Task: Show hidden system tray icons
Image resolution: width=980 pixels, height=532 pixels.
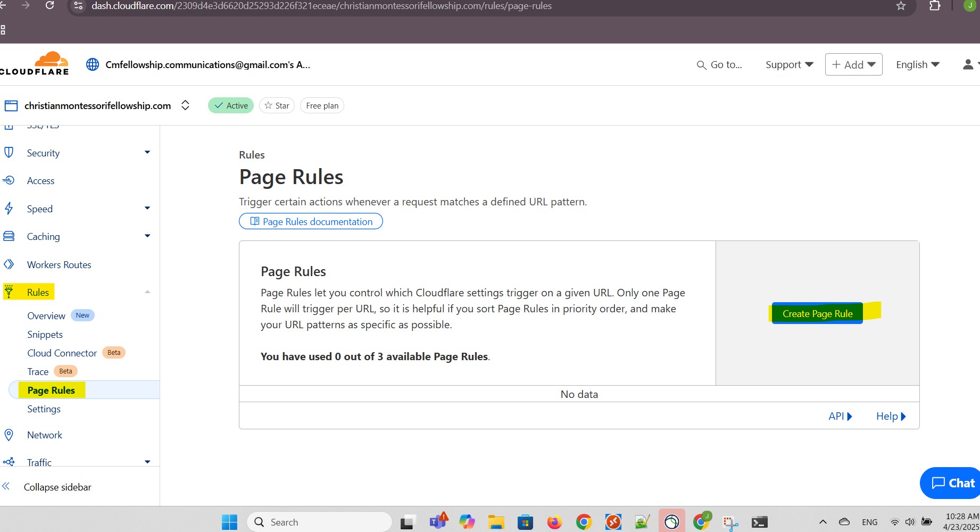Action: tap(823, 522)
